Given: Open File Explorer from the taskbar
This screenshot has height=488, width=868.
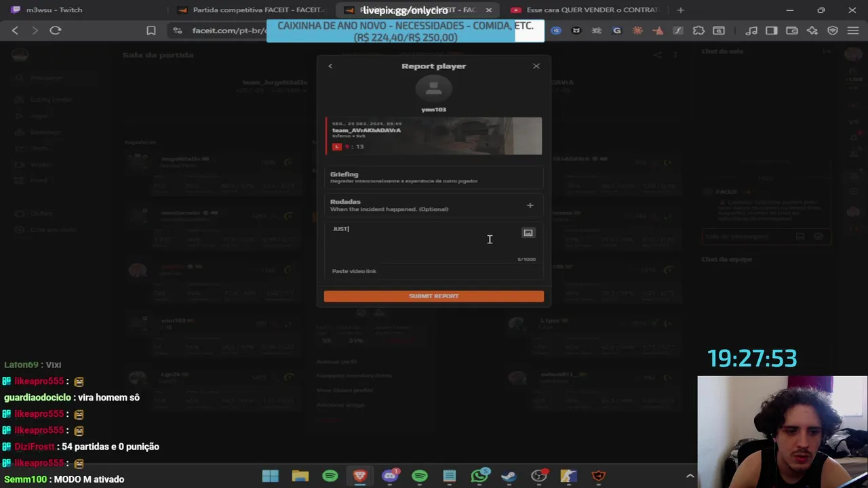Looking at the screenshot, I should point(300,476).
